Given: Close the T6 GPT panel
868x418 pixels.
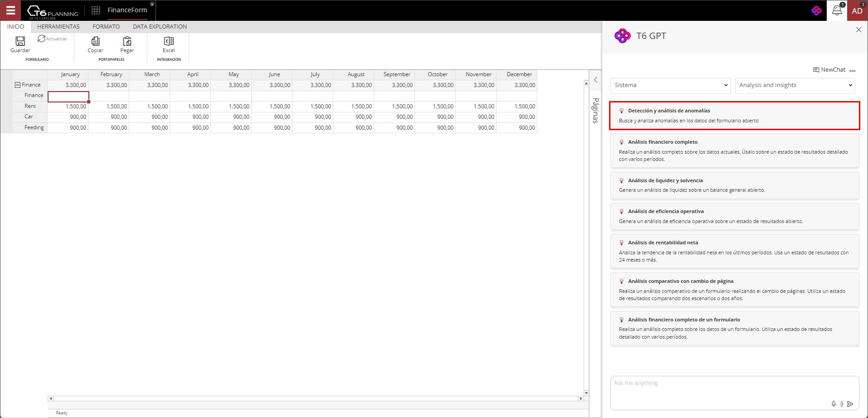Looking at the screenshot, I should point(858,29).
